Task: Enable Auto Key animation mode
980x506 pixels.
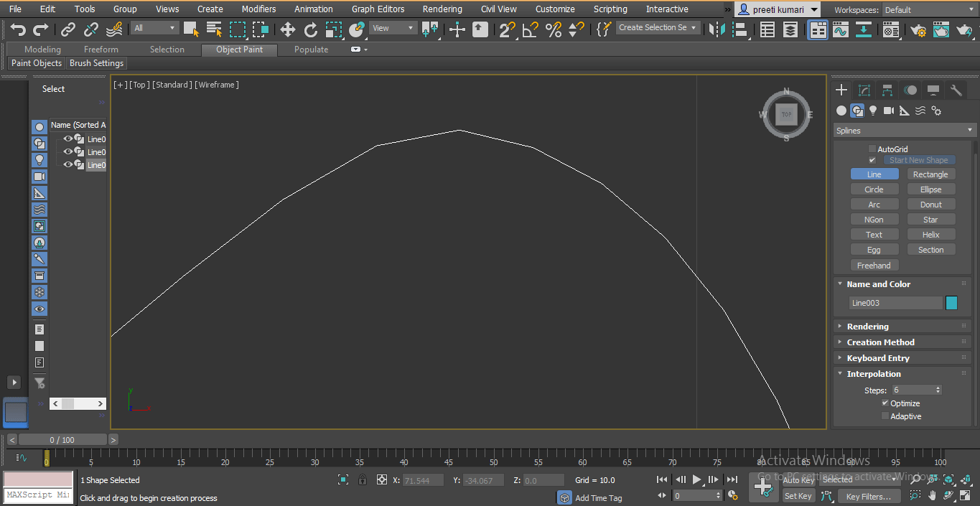Action: (798, 480)
